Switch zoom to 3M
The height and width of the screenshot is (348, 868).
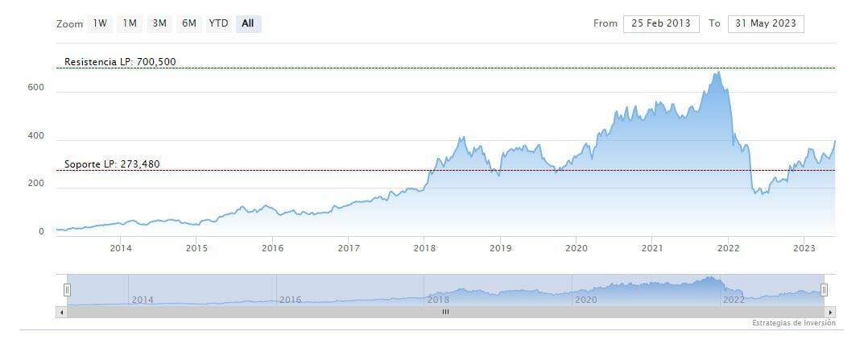tap(159, 23)
